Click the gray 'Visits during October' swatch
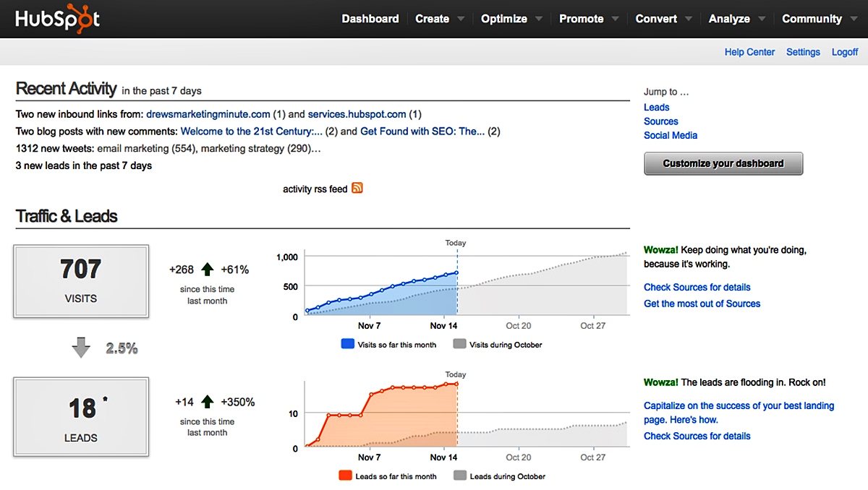Viewport: 868px width, 490px height. (x=459, y=345)
